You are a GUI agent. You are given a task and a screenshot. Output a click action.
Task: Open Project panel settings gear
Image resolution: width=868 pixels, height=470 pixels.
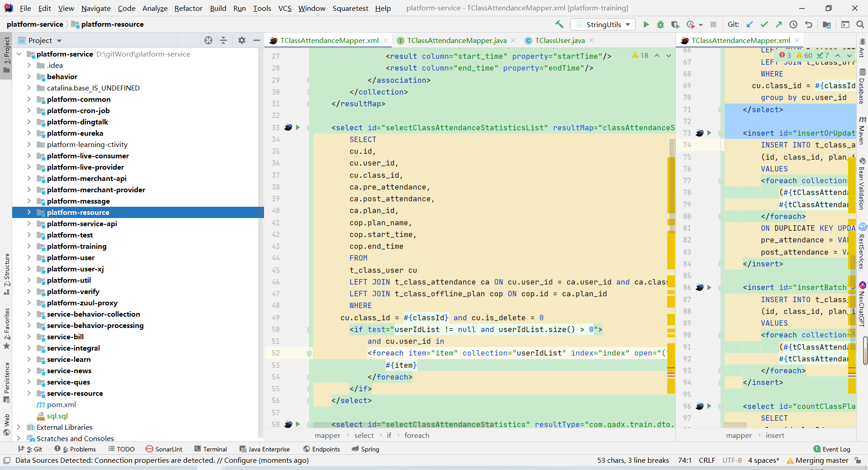click(242, 40)
